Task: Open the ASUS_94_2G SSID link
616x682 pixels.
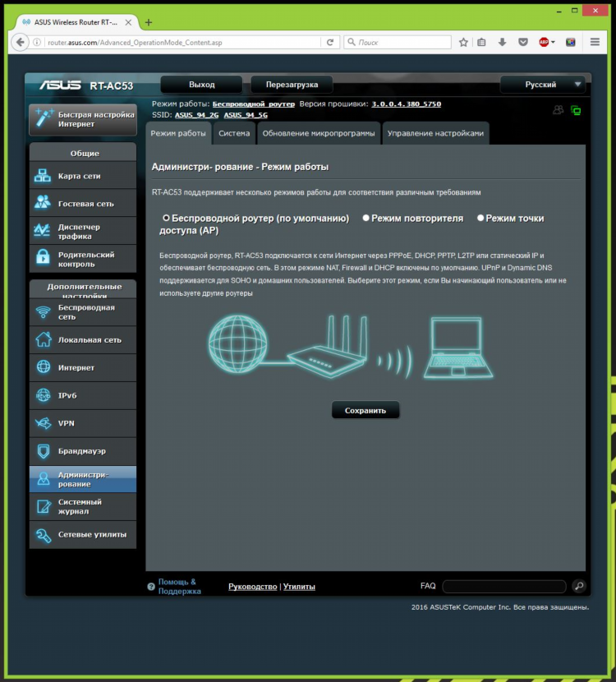Action: (196, 115)
